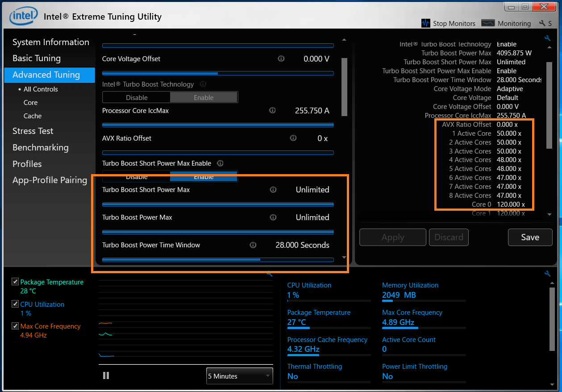Click the Turbo Boost Power Time Window slider
The image size is (562, 392).
218,259
